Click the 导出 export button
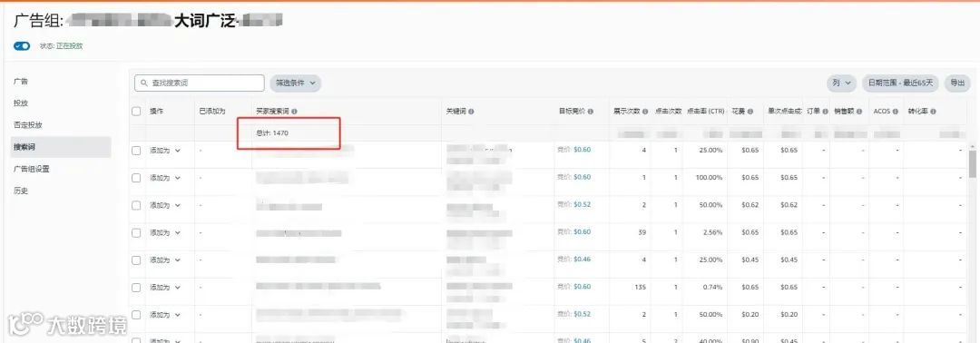Screen dimensions: 980x343 pyautogui.click(x=957, y=83)
